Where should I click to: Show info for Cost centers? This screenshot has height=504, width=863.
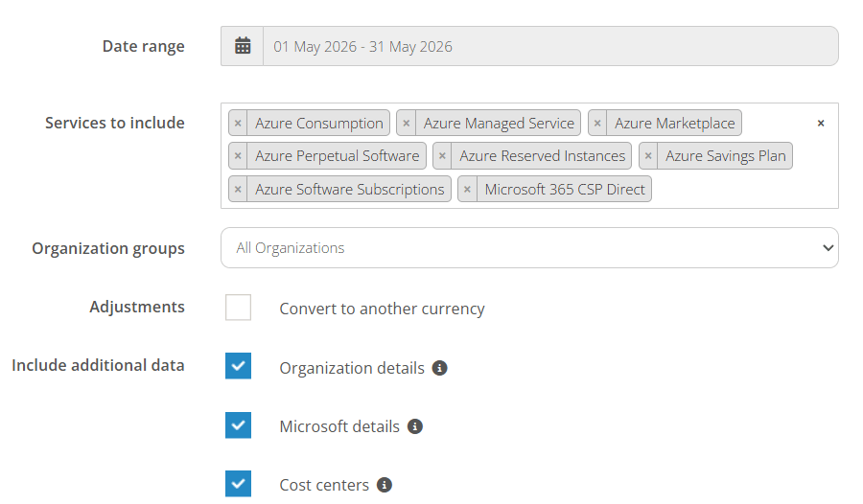click(385, 485)
